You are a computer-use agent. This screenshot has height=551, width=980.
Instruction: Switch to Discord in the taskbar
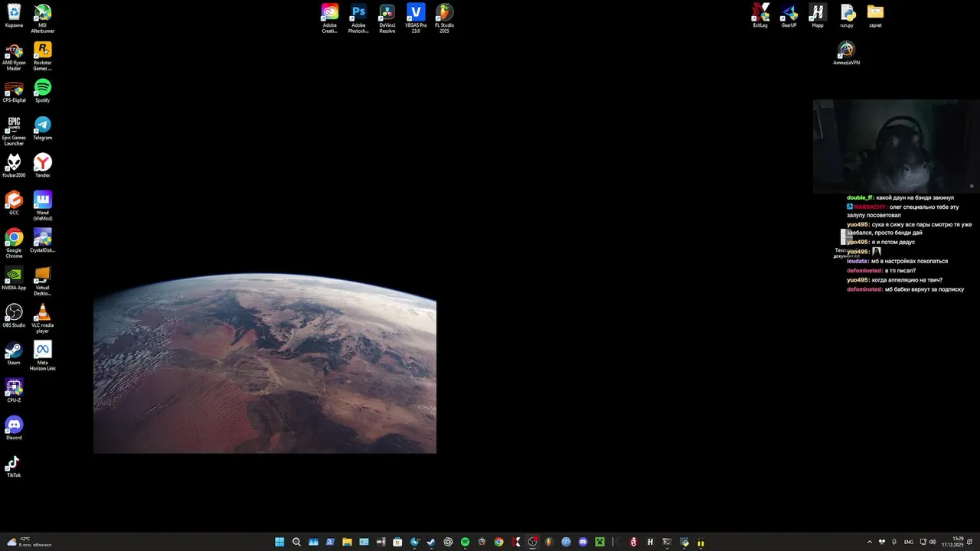pos(583,542)
